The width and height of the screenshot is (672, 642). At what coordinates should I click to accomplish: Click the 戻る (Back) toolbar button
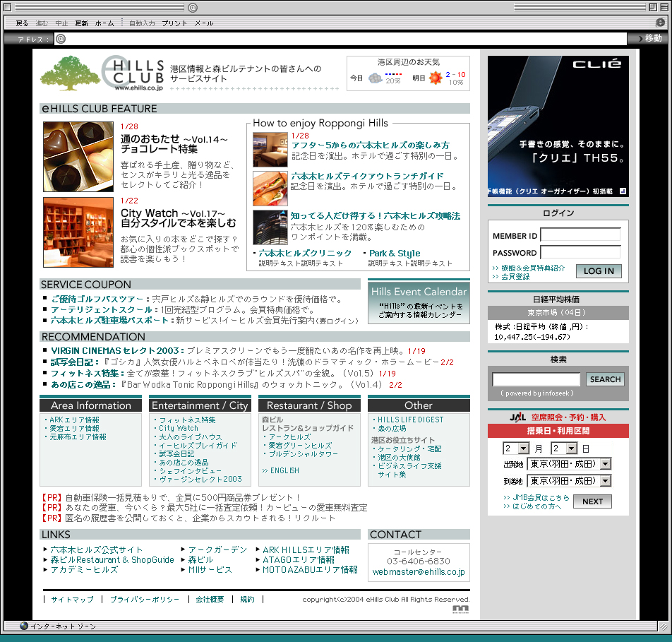[x=22, y=23]
